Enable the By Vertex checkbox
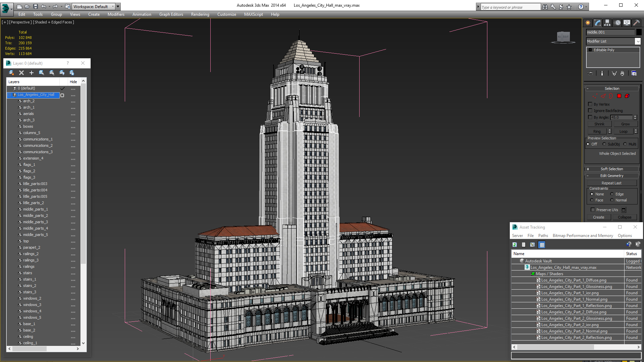 [590, 104]
